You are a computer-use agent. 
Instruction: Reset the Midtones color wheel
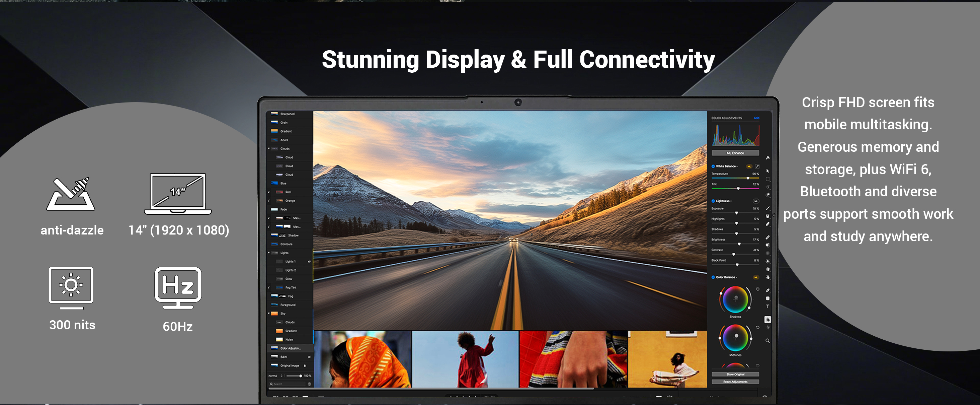point(757,327)
